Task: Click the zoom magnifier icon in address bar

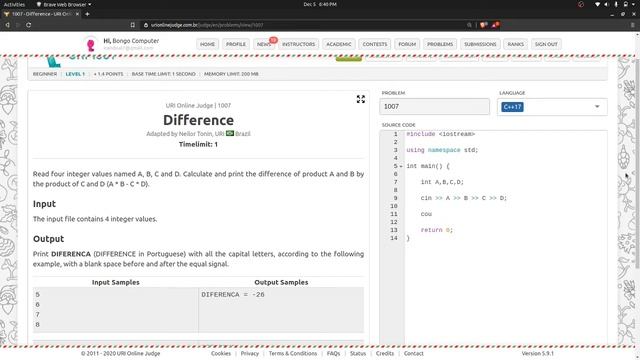Action: point(469,25)
